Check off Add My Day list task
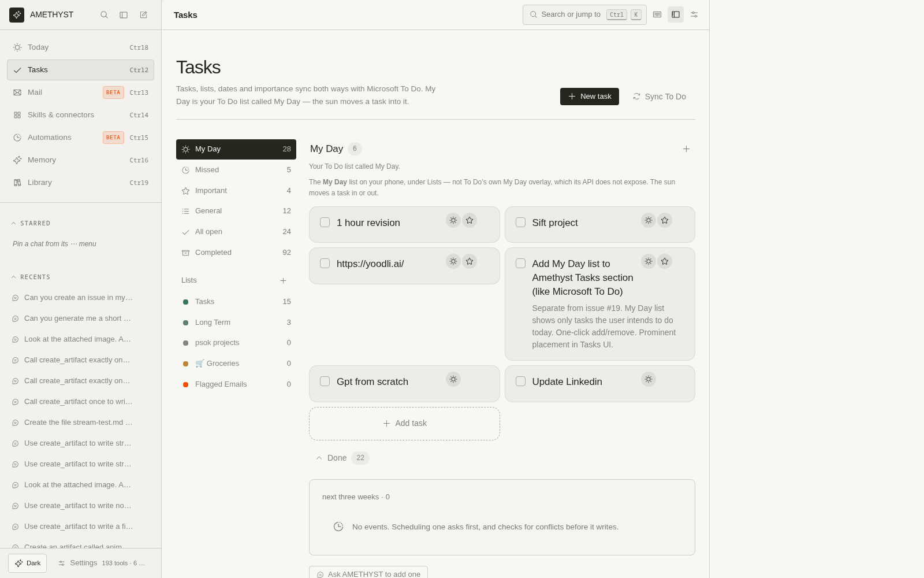The height and width of the screenshot is (578, 924). pyautogui.click(x=520, y=264)
